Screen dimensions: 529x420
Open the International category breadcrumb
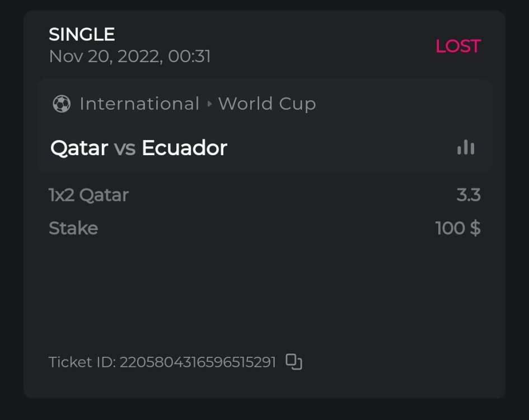coord(139,104)
